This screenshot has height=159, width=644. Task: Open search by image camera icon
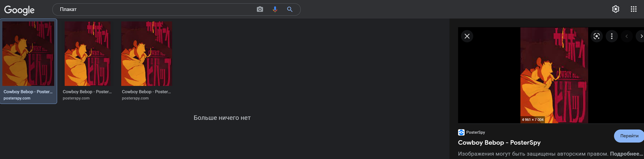click(x=260, y=9)
